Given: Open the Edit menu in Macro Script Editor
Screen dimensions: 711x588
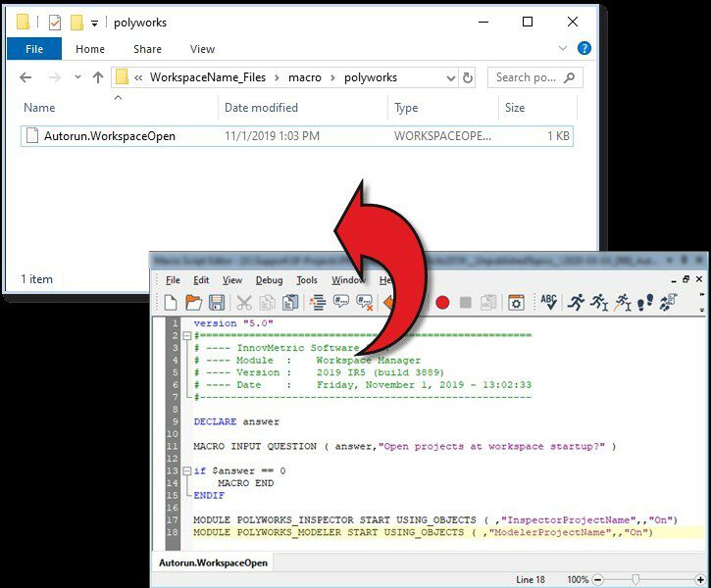Looking at the screenshot, I should coord(201,280).
